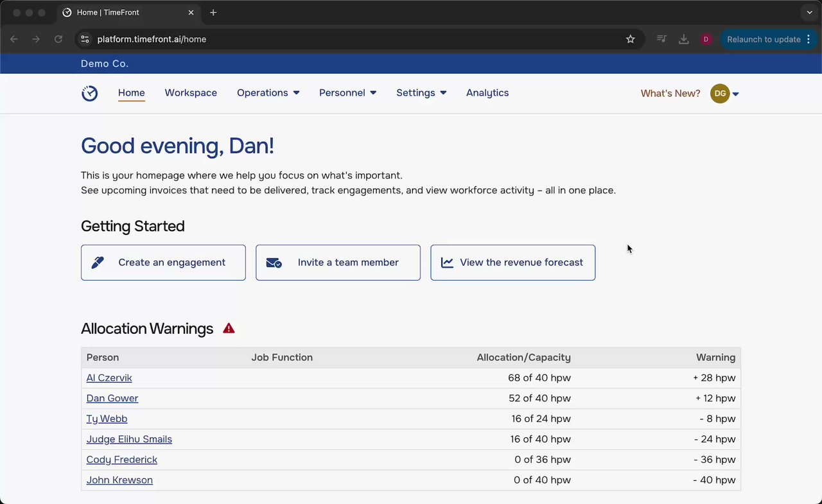Image resolution: width=822 pixels, height=504 pixels.
Task: Click the media controls icon in toolbar
Action: point(661,39)
